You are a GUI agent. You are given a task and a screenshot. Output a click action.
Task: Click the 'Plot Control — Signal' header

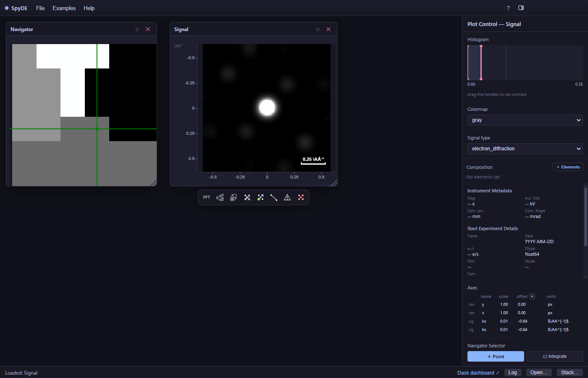(494, 24)
